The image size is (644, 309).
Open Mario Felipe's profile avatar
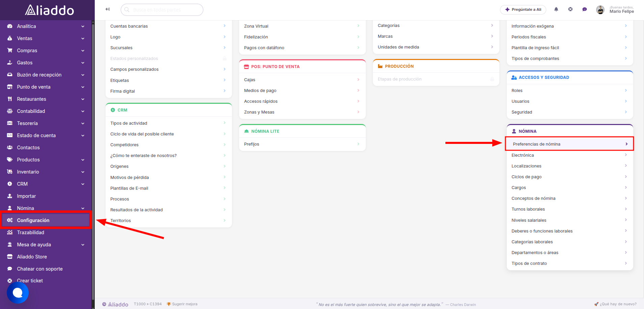[x=600, y=10]
